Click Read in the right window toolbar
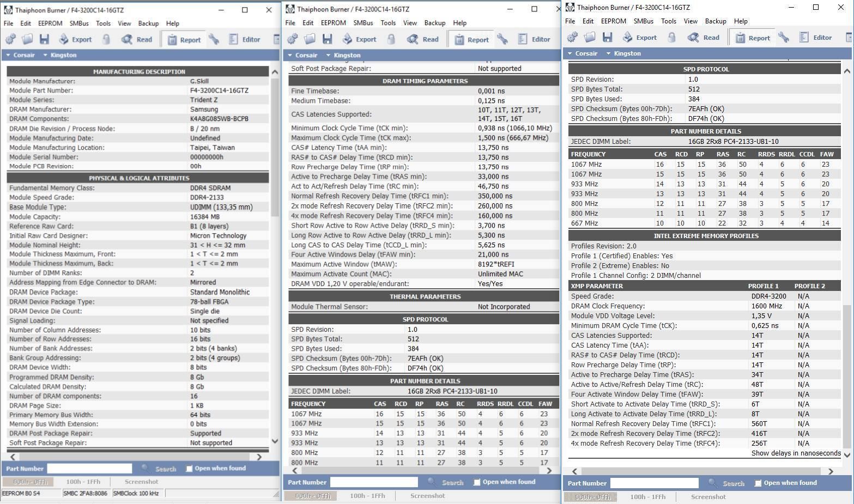The height and width of the screenshot is (504, 854). pyautogui.click(x=704, y=37)
